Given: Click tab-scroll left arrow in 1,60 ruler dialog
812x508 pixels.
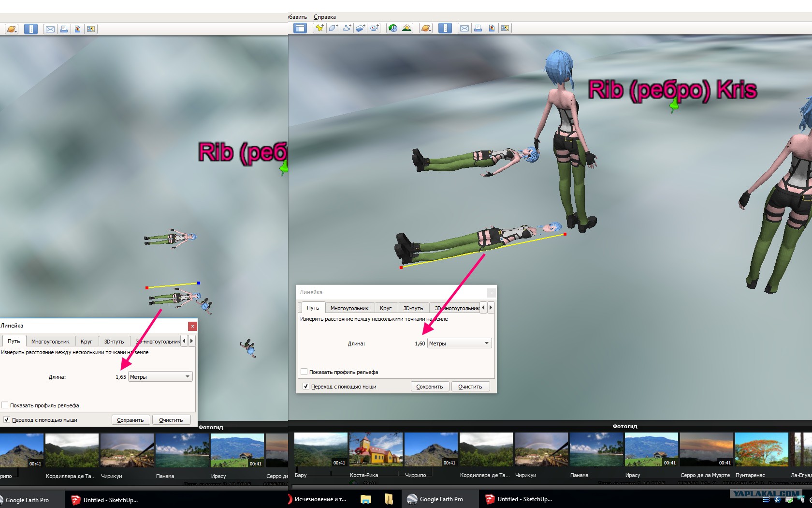Looking at the screenshot, I should (483, 307).
